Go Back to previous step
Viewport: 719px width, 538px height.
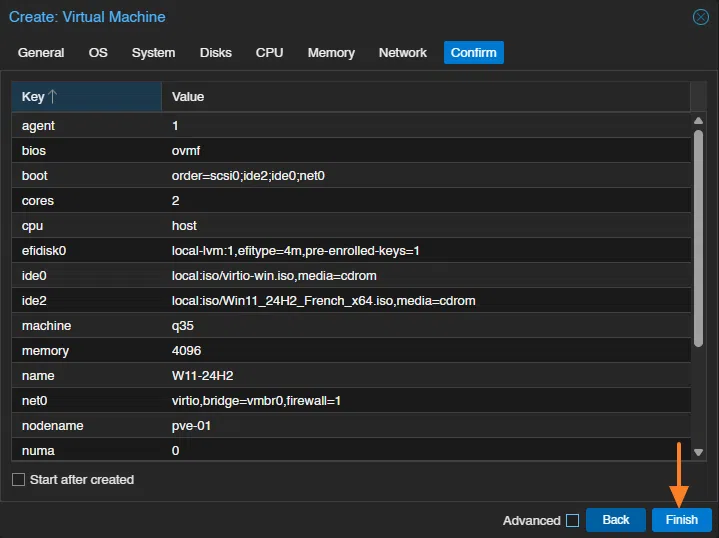[615, 520]
